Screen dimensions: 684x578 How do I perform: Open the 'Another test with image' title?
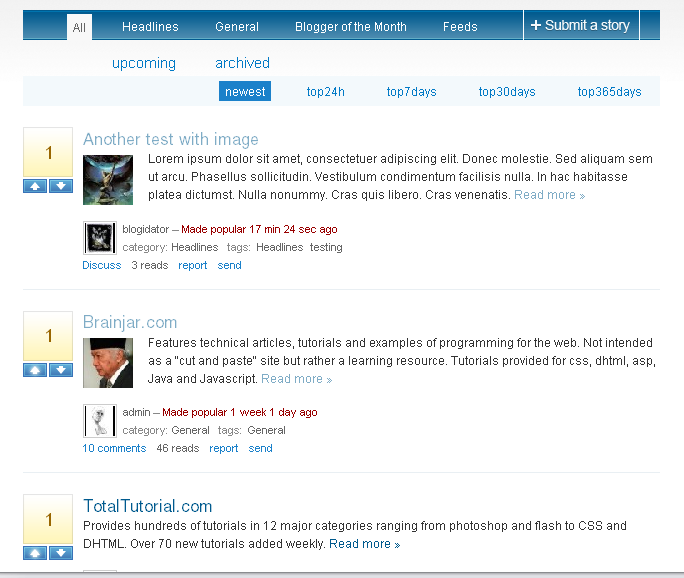[171, 140]
